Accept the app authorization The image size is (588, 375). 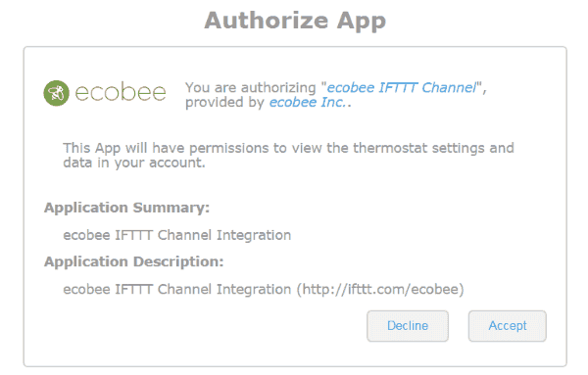[x=508, y=326]
